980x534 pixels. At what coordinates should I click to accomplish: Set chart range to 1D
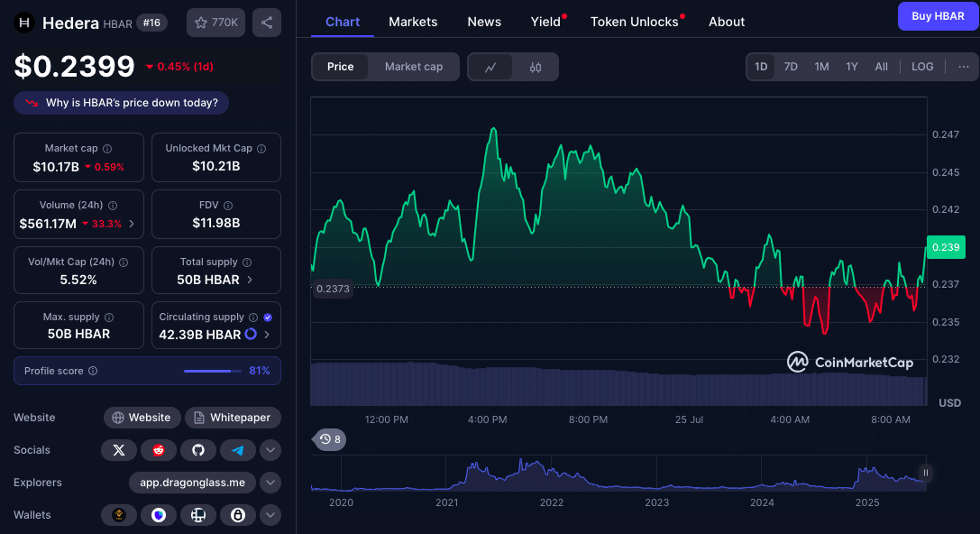(761, 66)
